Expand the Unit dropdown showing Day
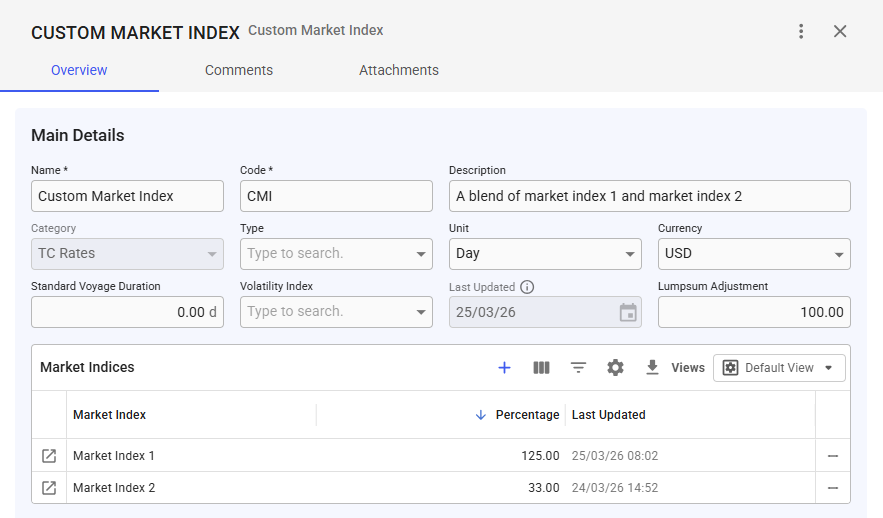 pyautogui.click(x=545, y=254)
